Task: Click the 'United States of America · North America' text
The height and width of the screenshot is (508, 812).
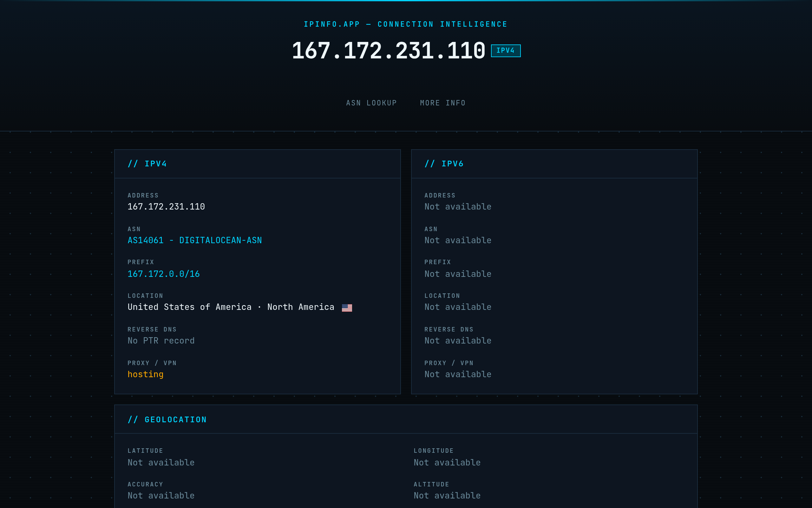Action: (x=231, y=307)
